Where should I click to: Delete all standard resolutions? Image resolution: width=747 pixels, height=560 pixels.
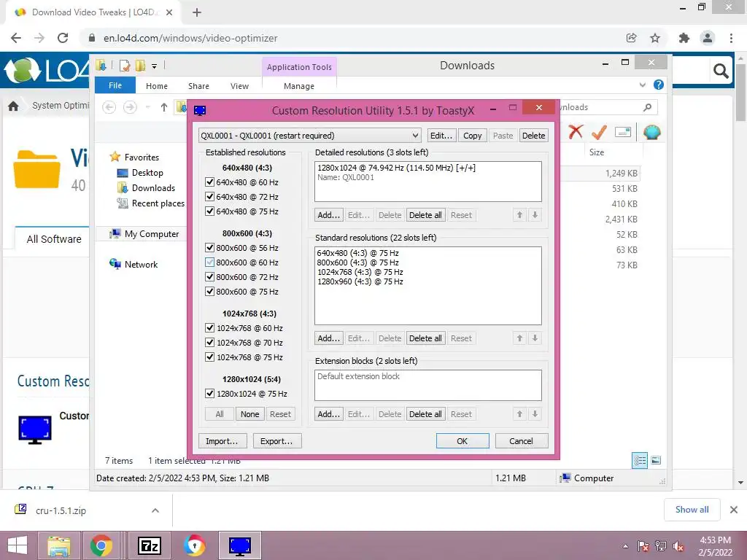pyautogui.click(x=425, y=338)
